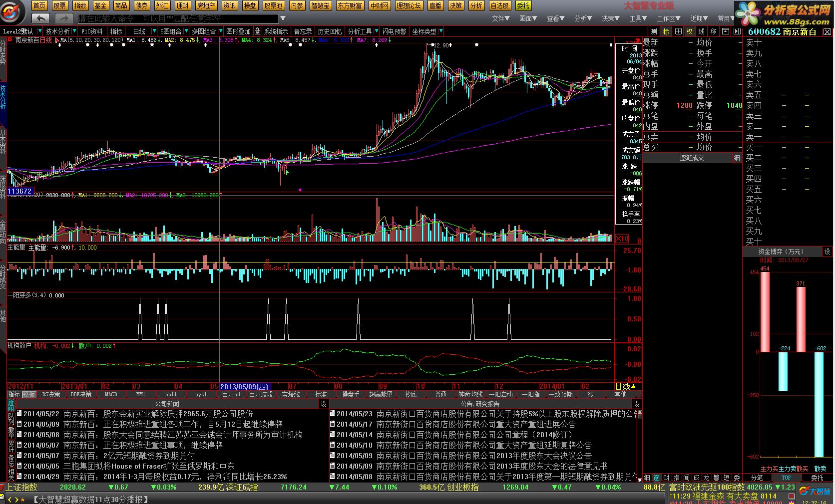835x504 pixels.
Task: Click 上证指数 in status bar
Action: click(21, 487)
